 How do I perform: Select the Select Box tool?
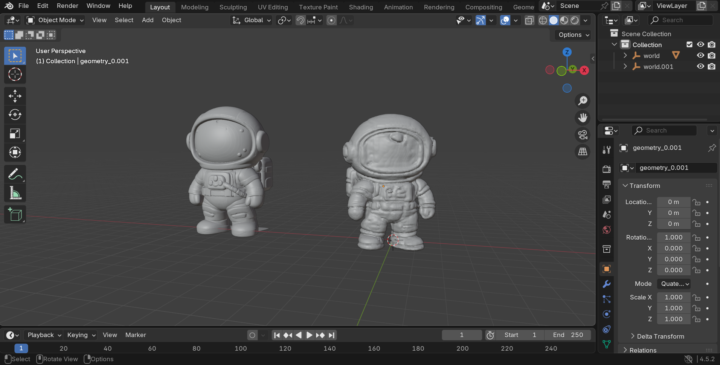click(x=15, y=56)
